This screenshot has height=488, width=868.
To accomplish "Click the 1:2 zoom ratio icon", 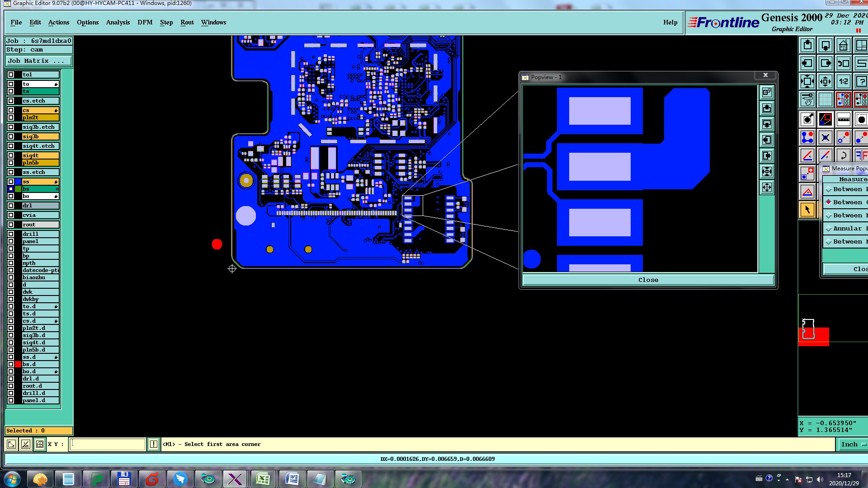I will click(843, 81).
